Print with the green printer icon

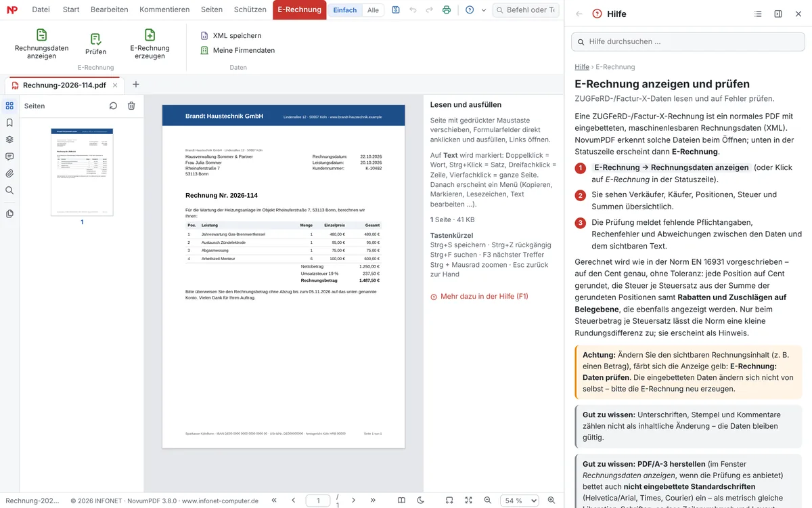pyautogui.click(x=447, y=10)
